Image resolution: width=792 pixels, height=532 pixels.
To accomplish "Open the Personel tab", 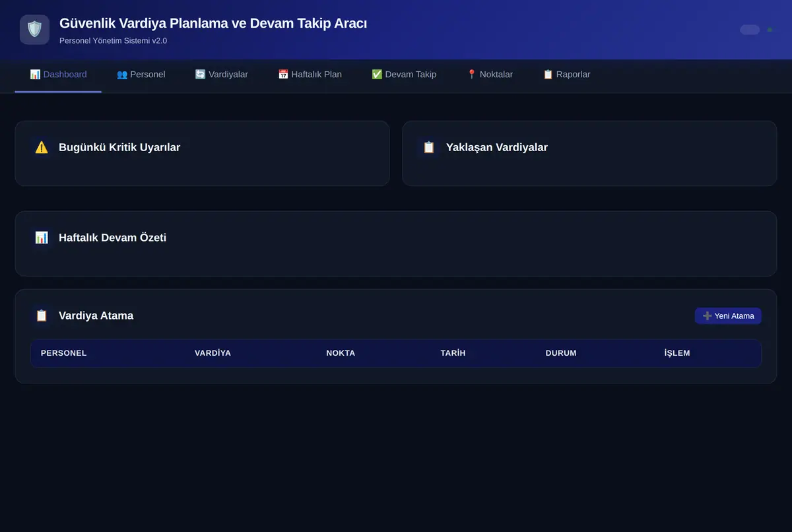I will click(x=141, y=75).
